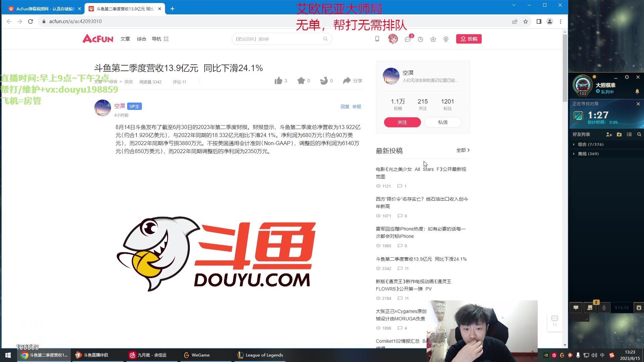The width and height of the screenshot is (644, 362).
Task: Toggle like on the Douyu article
Action: tap(279, 80)
